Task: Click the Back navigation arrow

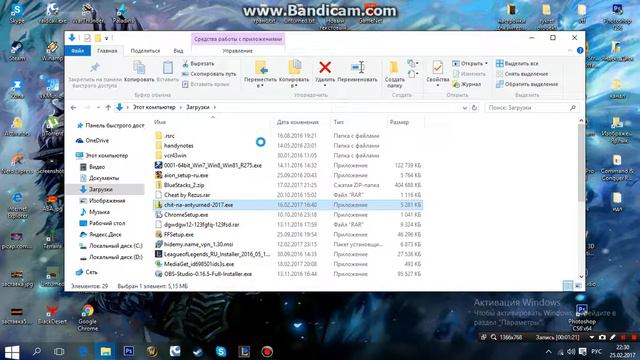Action: click(73, 108)
